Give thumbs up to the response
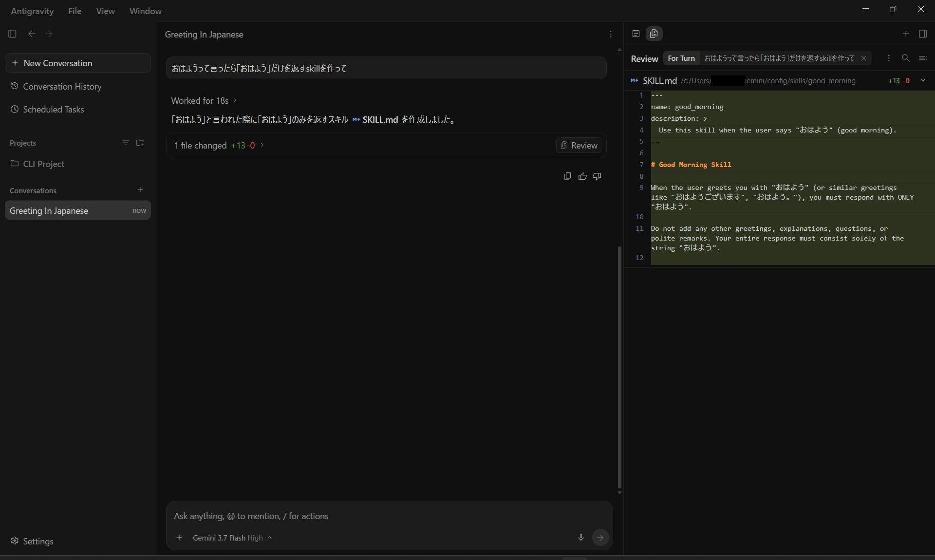The height and width of the screenshot is (560, 935). [x=582, y=176]
